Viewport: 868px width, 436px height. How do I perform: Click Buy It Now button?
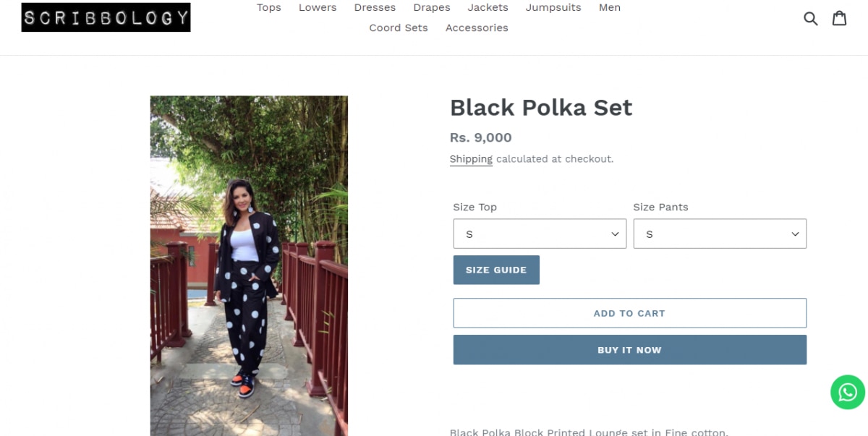pyautogui.click(x=629, y=350)
